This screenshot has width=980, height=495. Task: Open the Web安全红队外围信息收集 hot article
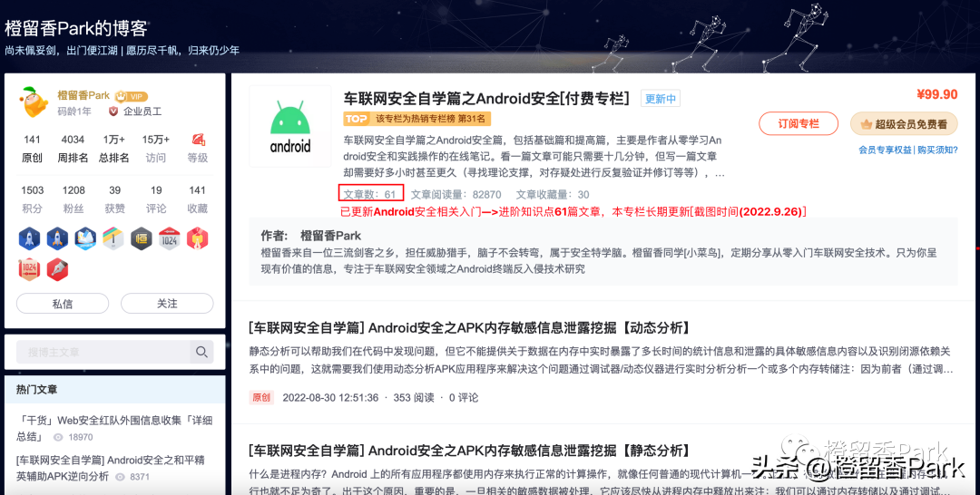coord(114,428)
